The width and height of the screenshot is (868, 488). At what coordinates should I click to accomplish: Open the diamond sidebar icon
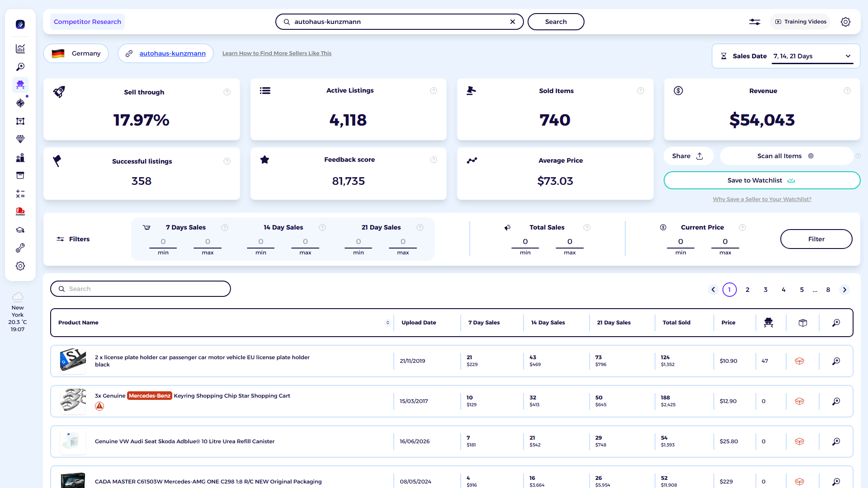(20, 139)
